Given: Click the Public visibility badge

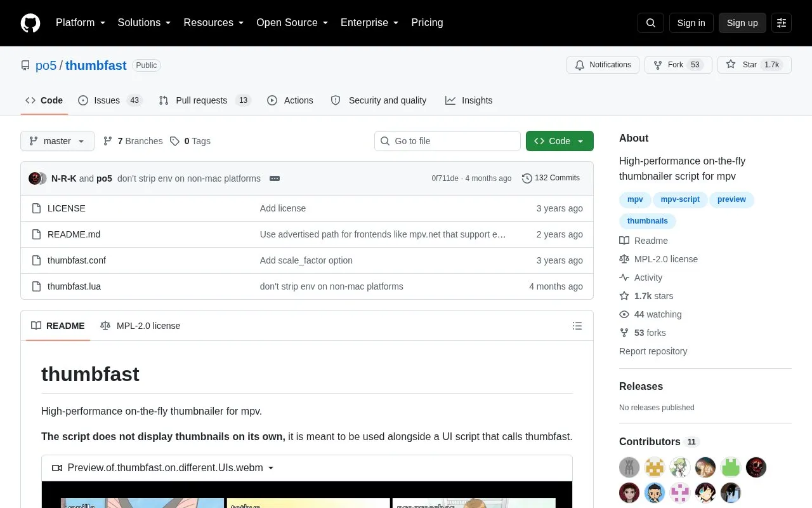Looking at the screenshot, I should coord(147,65).
